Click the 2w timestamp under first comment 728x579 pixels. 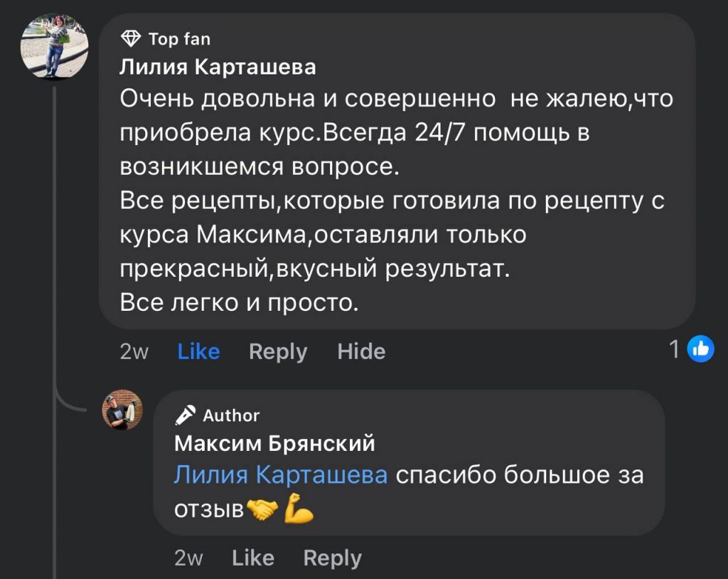click(134, 351)
